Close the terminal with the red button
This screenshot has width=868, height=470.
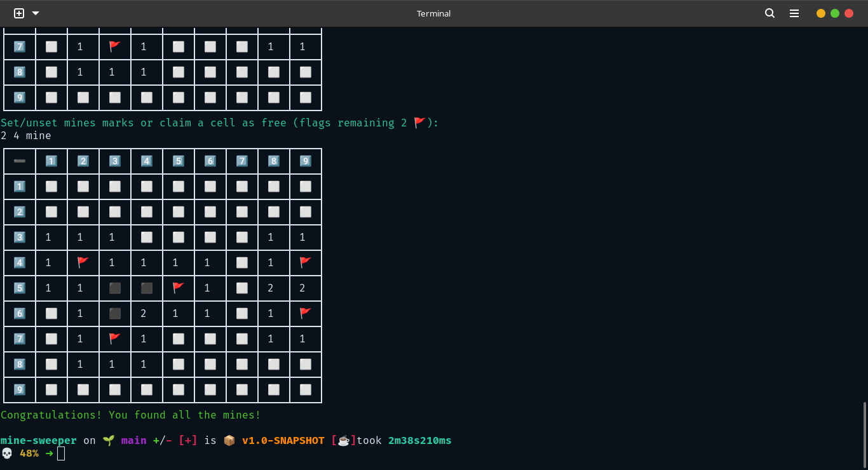[x=849, y=13]
